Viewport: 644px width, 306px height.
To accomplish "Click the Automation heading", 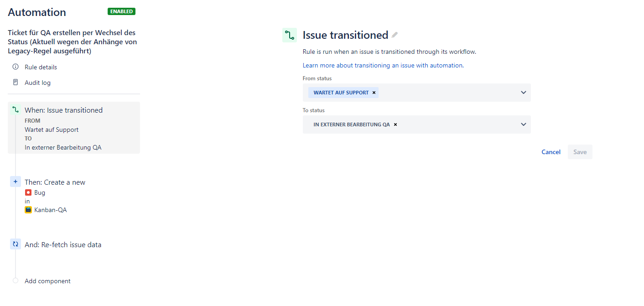I will 37,12.
